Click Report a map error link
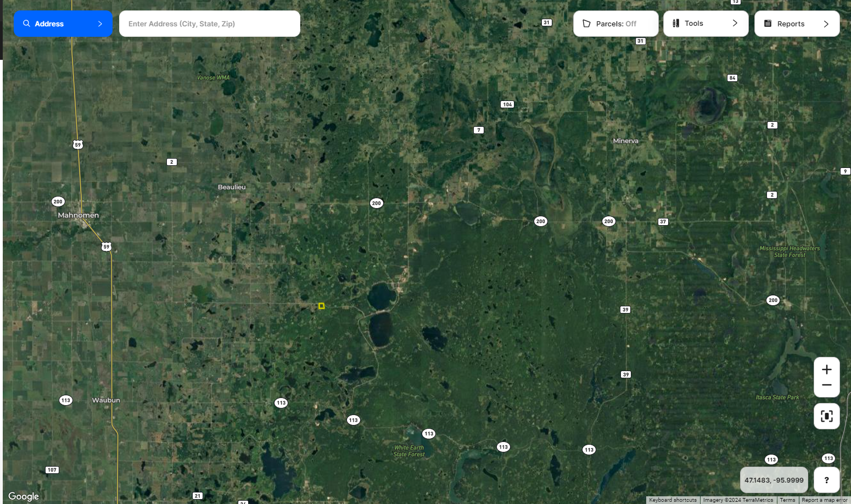 coord(824,500)
